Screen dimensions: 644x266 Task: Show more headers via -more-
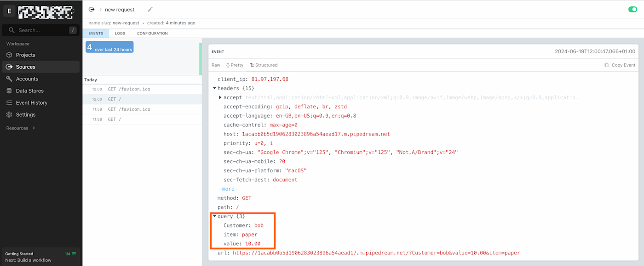(x=228, y=189)
